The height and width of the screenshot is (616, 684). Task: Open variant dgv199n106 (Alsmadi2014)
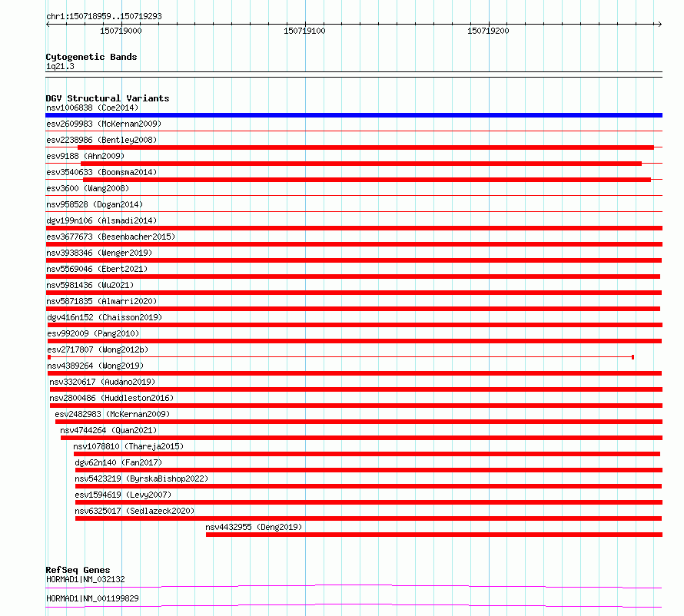click(x=101, y=220)
